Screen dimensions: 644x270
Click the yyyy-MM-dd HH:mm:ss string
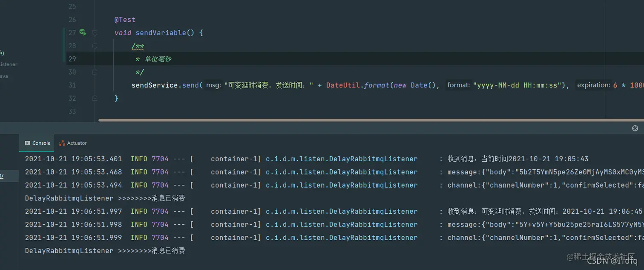click(517, 85)
